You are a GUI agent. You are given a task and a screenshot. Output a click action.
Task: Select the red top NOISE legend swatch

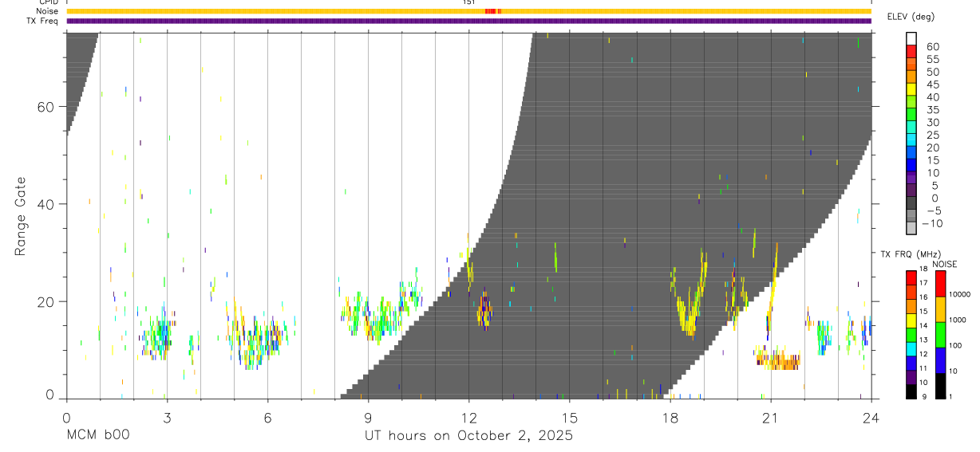click(941, 284)
